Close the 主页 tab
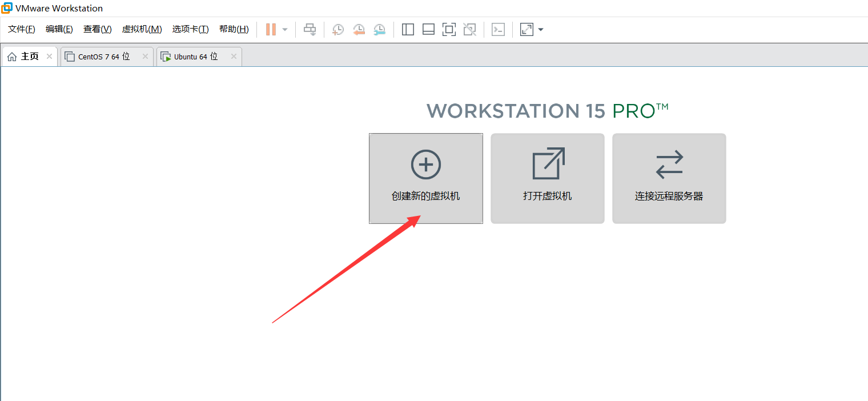The width and height of the screenshot is (868, 401). [x=49, y=57]
